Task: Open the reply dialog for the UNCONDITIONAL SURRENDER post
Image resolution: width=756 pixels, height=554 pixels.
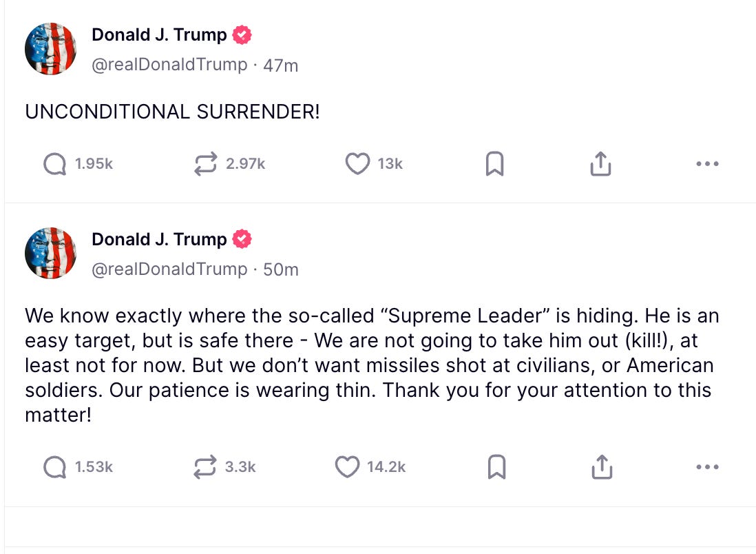Action: pyautogui.click(x=54, y=163)
